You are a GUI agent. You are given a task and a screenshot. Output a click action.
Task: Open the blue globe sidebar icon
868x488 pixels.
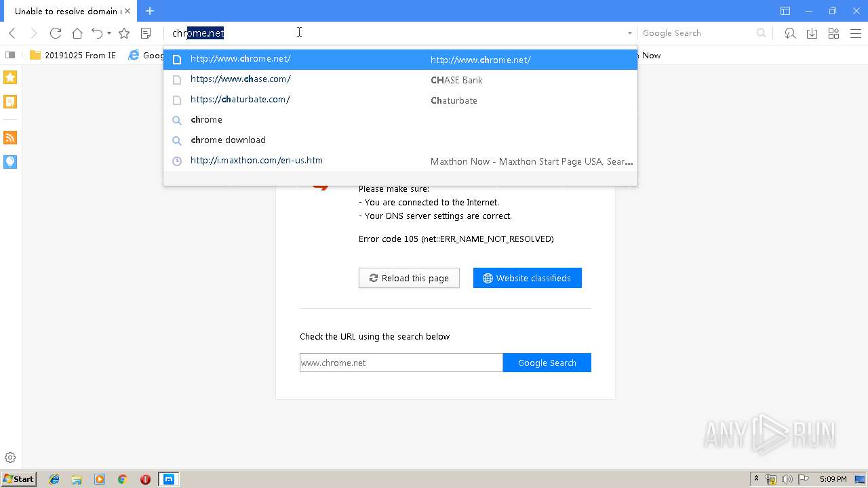10,161
